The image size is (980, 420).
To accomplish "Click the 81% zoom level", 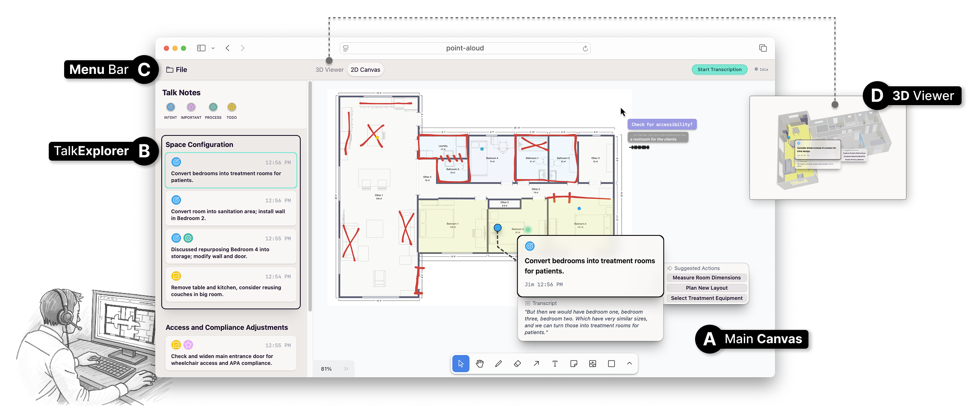I will pos(326,369).
